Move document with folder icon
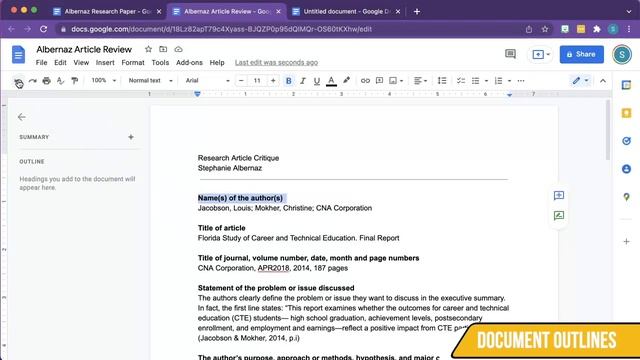 [163, 49]
